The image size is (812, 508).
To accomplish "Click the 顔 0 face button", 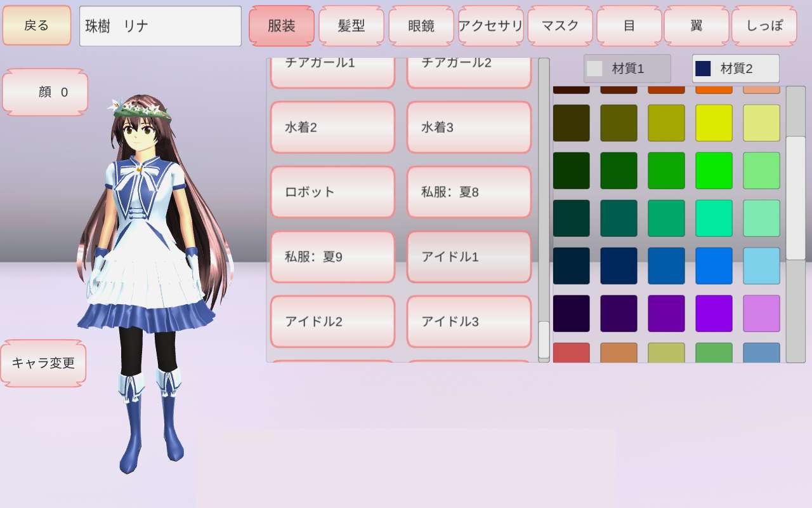I will [45, 92].
